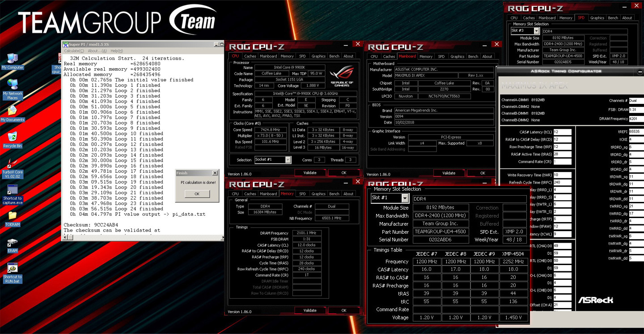Click the tWRWR_dd value field
This screenshot has width=644, height=334.
click(x=636, y=258)
